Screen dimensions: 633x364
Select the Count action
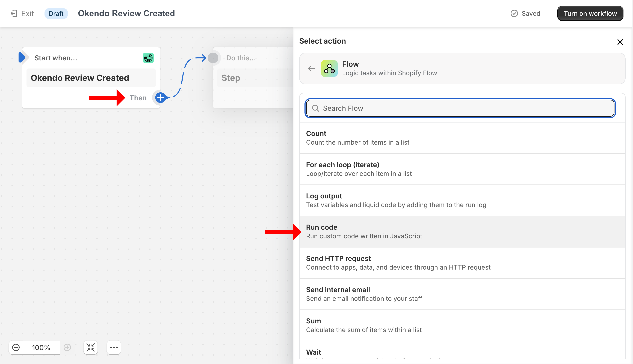(462, 138)
